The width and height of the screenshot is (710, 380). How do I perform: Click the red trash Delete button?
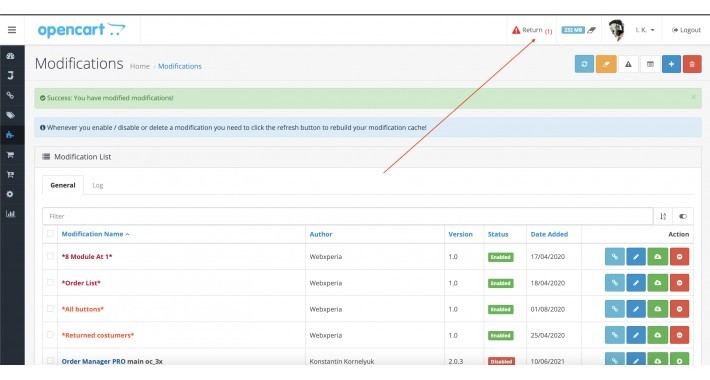tap(692, 64)
